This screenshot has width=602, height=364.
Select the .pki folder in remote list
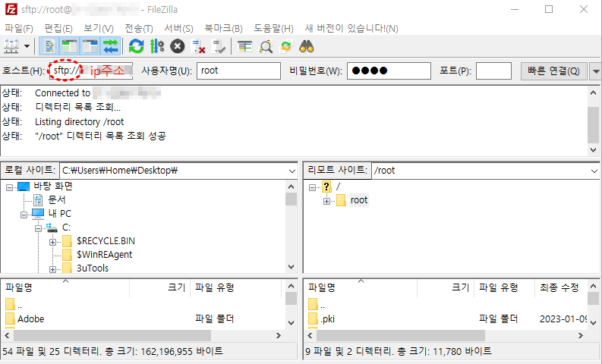tap(327, 318)
